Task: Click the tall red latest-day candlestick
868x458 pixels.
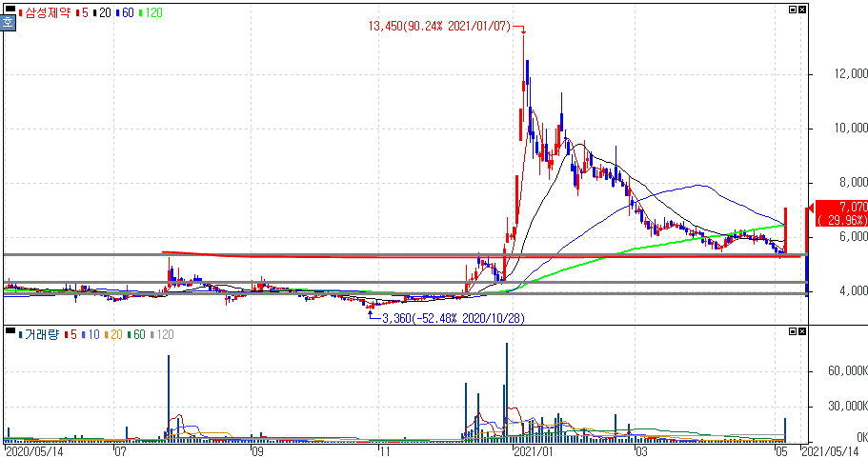Action: tap(785, 230)
